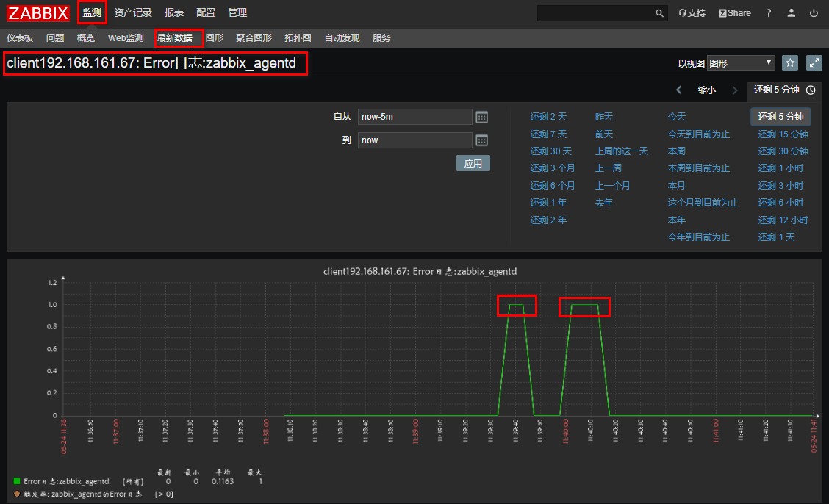Select the 还剩 3 个月 range
Viewport: 829px width, 504px height.
(x=553, y=168)
